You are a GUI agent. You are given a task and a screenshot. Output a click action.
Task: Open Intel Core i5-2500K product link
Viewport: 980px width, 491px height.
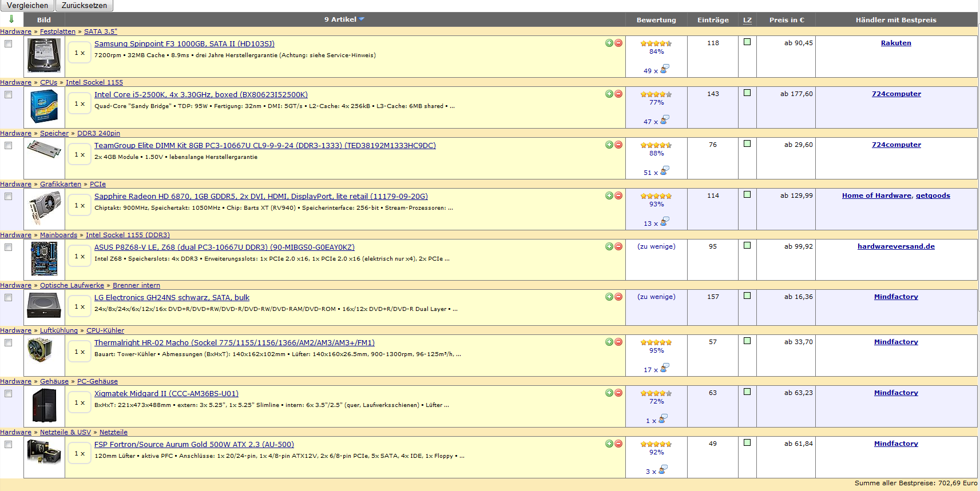[x=201, y=94]
